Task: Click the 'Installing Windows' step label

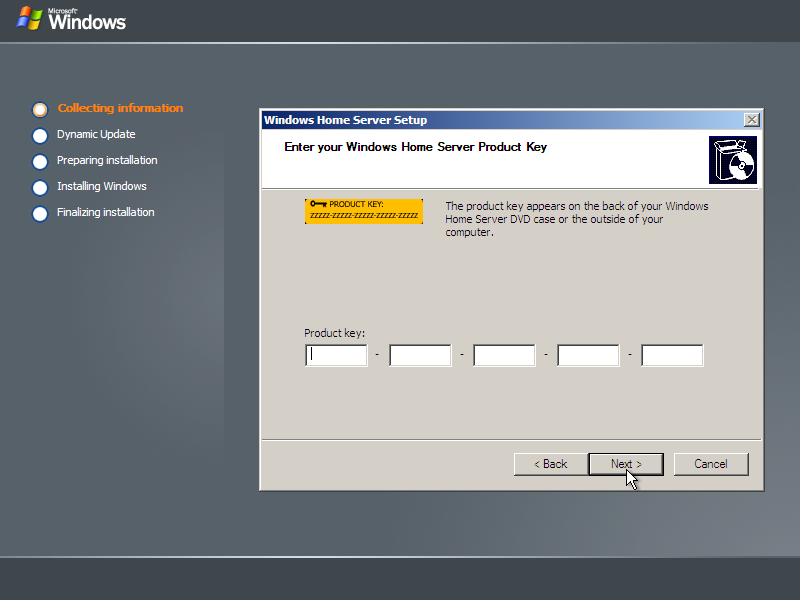Action: (x=102, y=186)
